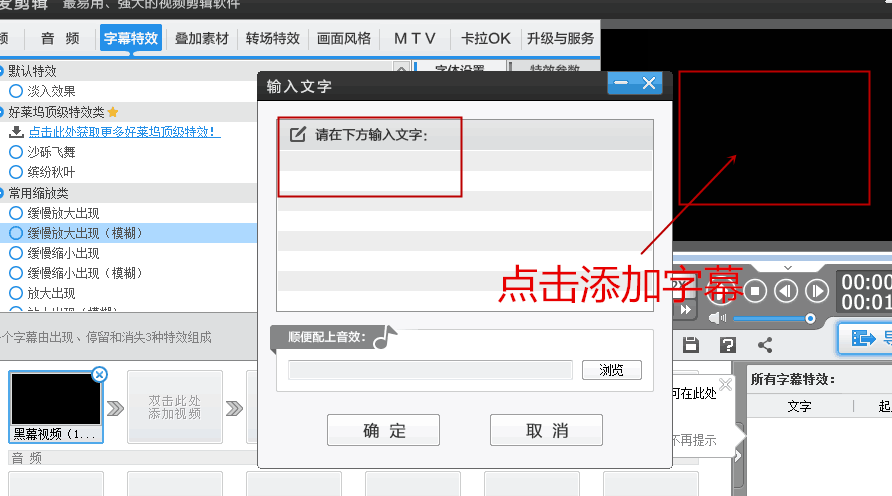Minimize the 输入文字 dialog

coord(621,83)
